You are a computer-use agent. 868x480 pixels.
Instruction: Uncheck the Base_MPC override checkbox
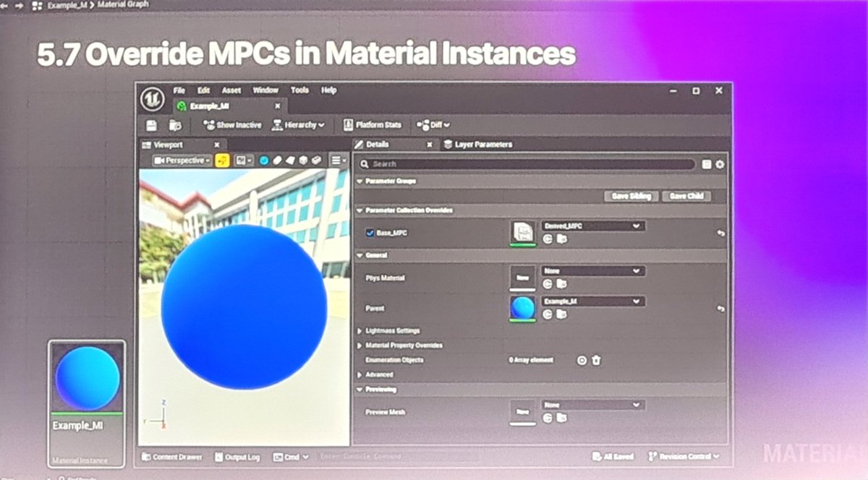click(370, 233)
